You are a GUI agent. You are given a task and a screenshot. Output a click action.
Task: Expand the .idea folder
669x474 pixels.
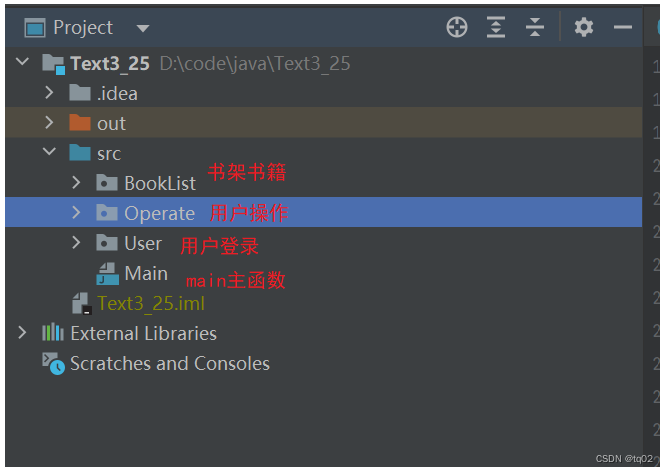(x=50, y=93)
